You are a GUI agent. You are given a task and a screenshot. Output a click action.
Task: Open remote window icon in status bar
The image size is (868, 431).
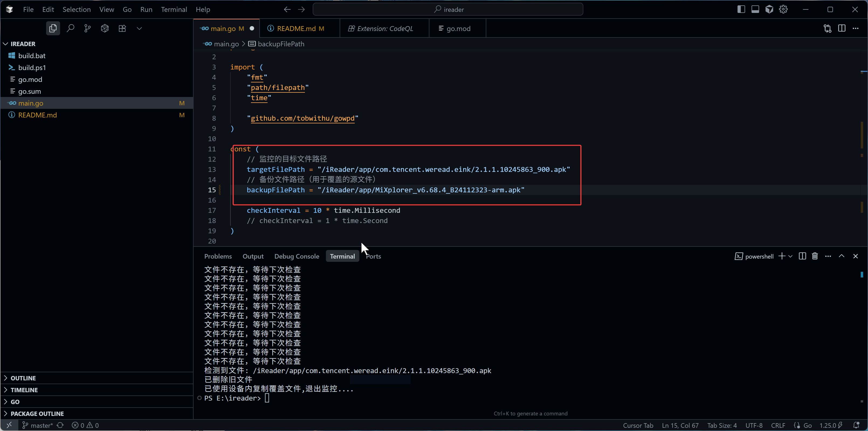[x=9, y=425]
